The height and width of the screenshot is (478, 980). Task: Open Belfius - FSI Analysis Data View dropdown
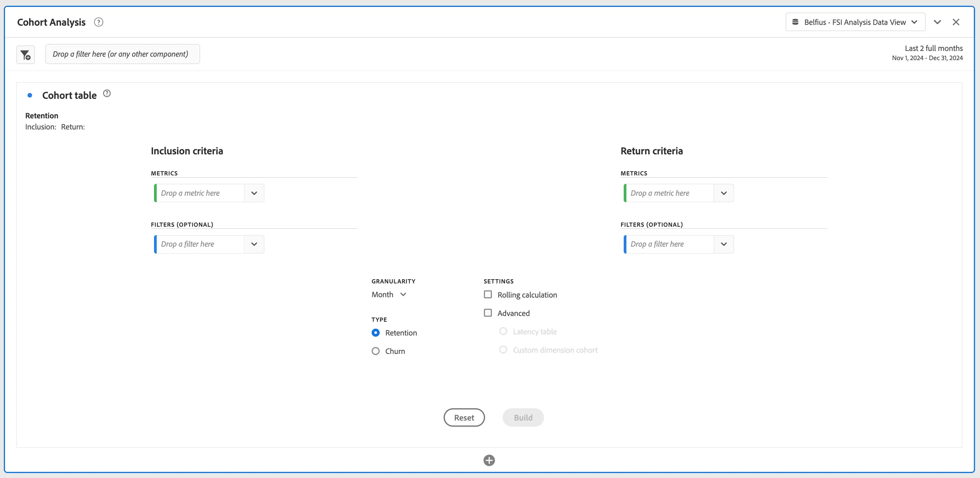point(855,22)
